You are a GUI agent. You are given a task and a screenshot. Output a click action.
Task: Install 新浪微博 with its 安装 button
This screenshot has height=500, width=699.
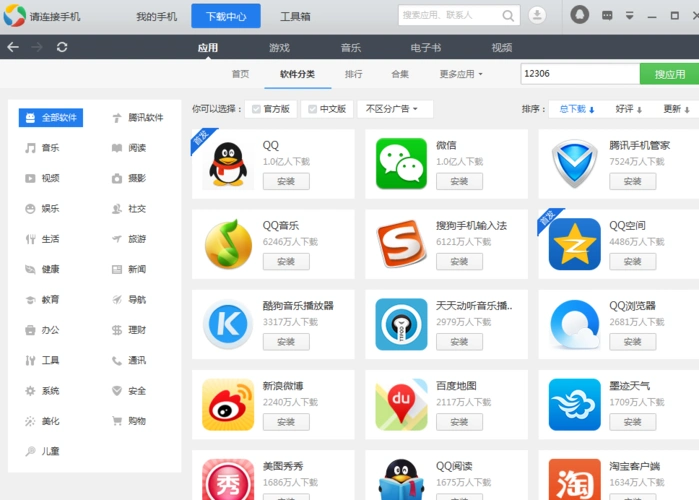point(286,422)
